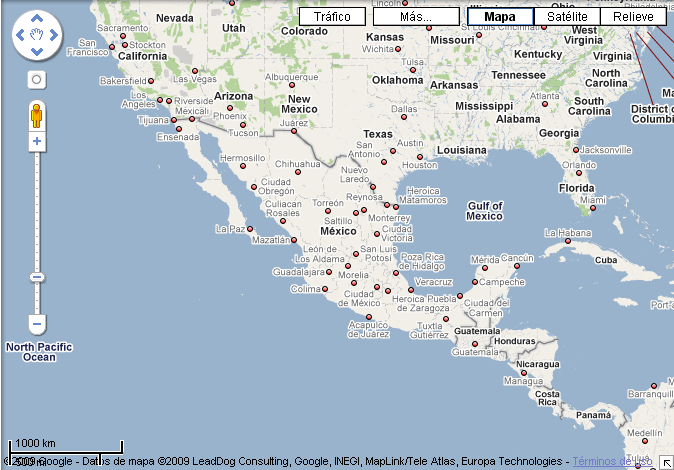Select the orange Street View pegman
Screen dimensions: 674x470
37,114
